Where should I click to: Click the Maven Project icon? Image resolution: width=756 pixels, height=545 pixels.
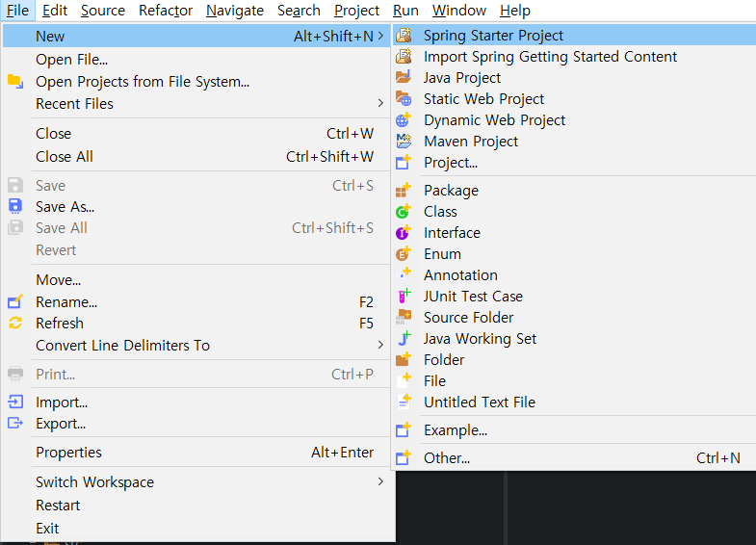pos(404,141)
